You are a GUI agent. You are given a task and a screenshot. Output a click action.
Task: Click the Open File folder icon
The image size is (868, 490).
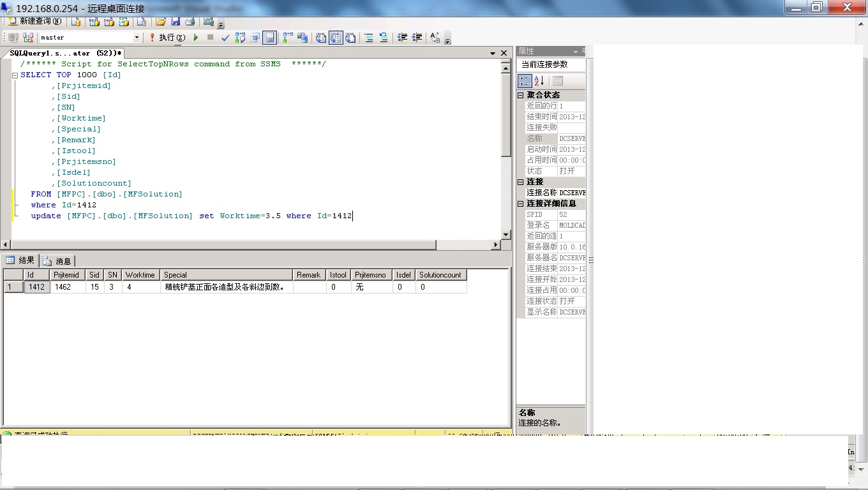tap(161, 22)
